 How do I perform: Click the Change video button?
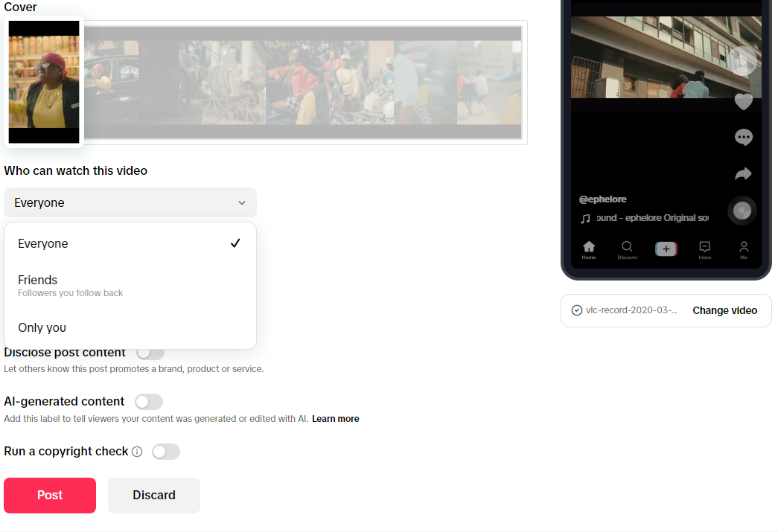[x=724, y=310]
